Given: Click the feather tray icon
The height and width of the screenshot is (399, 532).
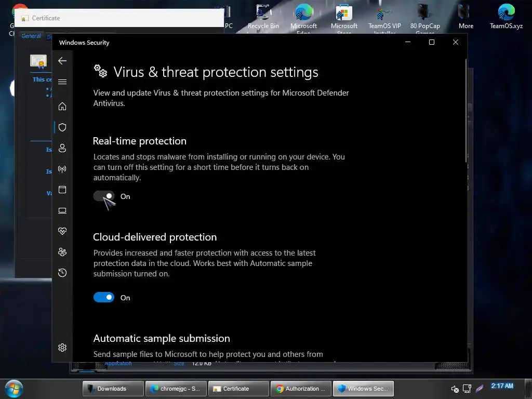Looking at the screenshot, I should (x=480, y=388).
